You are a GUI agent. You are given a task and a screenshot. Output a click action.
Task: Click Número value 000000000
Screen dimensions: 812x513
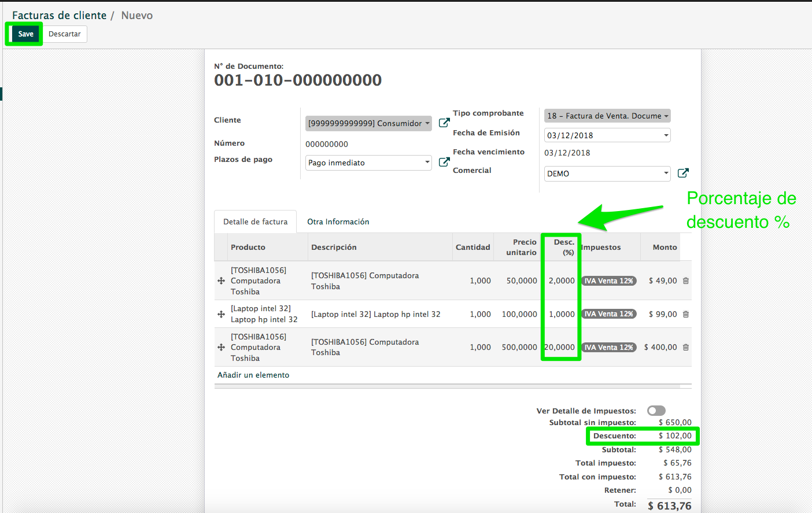coord(327,144)
